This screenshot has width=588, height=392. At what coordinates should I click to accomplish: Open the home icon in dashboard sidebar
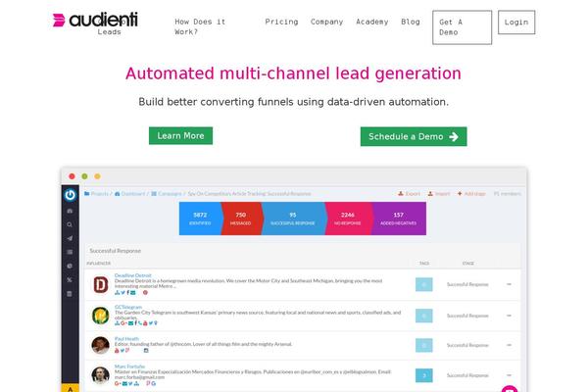70,211
